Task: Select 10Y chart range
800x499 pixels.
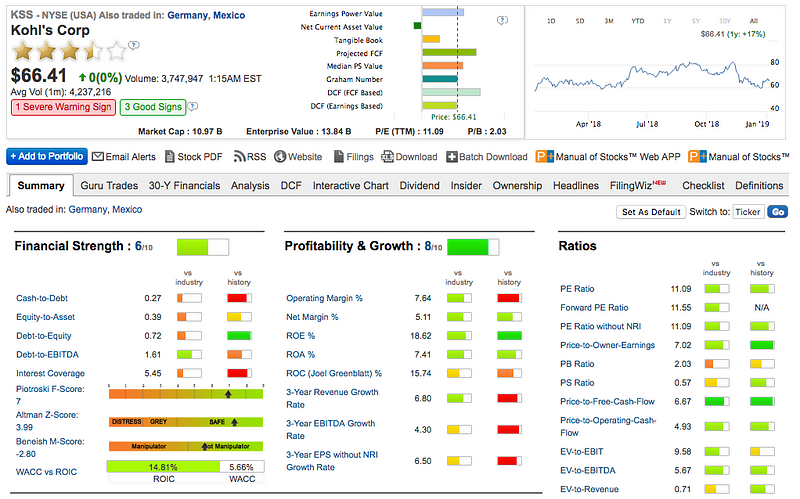Action: click(x=725, y=21)
